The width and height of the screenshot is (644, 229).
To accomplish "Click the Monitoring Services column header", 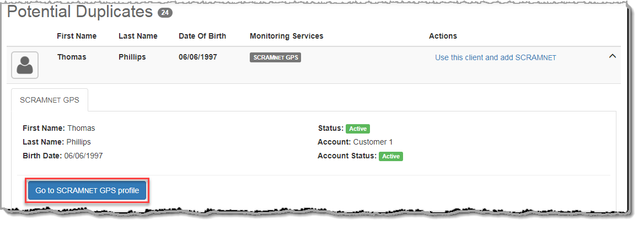I will pos(286,36).
